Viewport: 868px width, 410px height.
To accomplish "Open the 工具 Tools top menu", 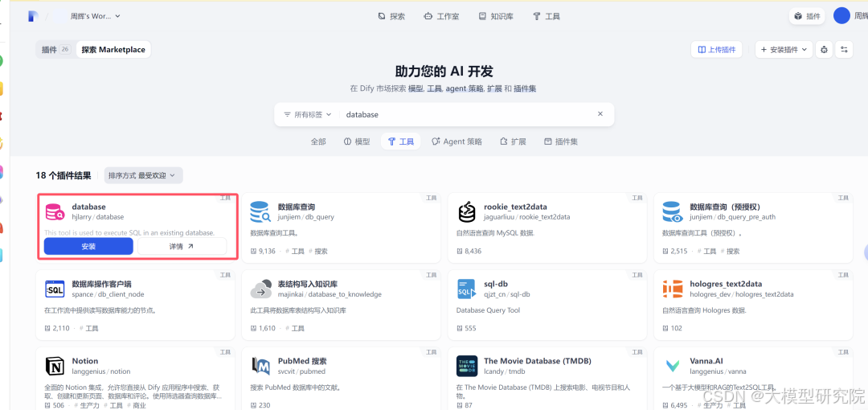I will [547, 17].
